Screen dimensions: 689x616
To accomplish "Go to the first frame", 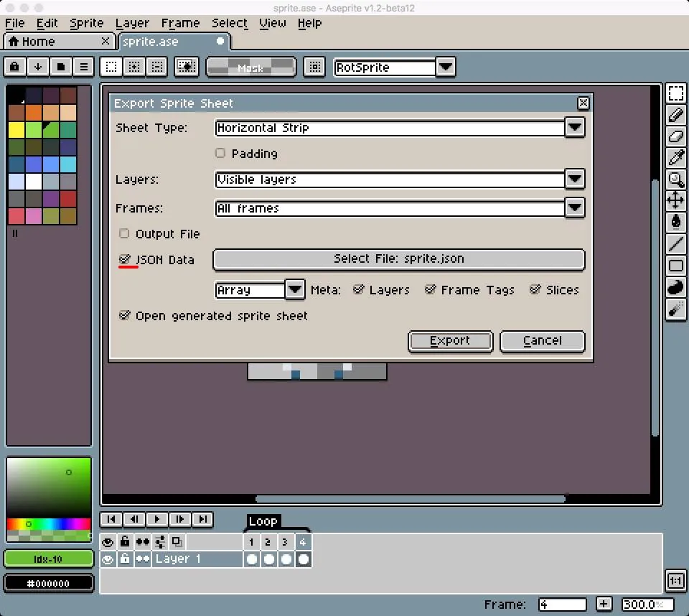I will coord(111,519).
